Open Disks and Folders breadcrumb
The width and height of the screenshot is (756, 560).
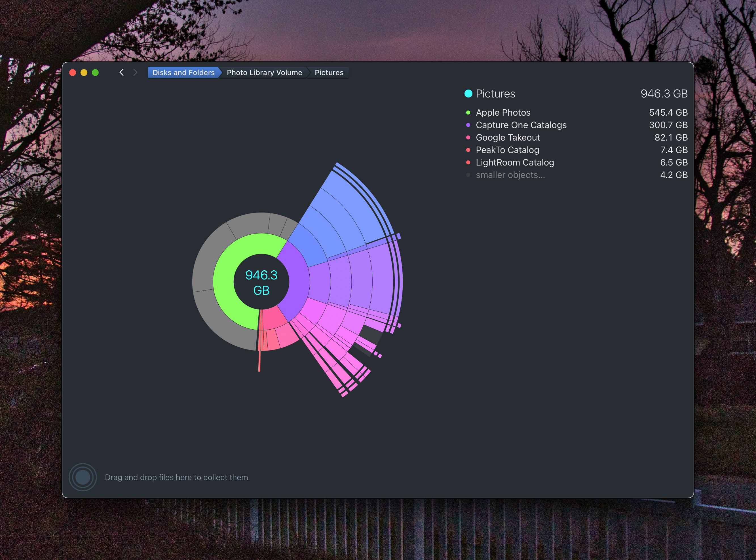click(x=183, y=73)
